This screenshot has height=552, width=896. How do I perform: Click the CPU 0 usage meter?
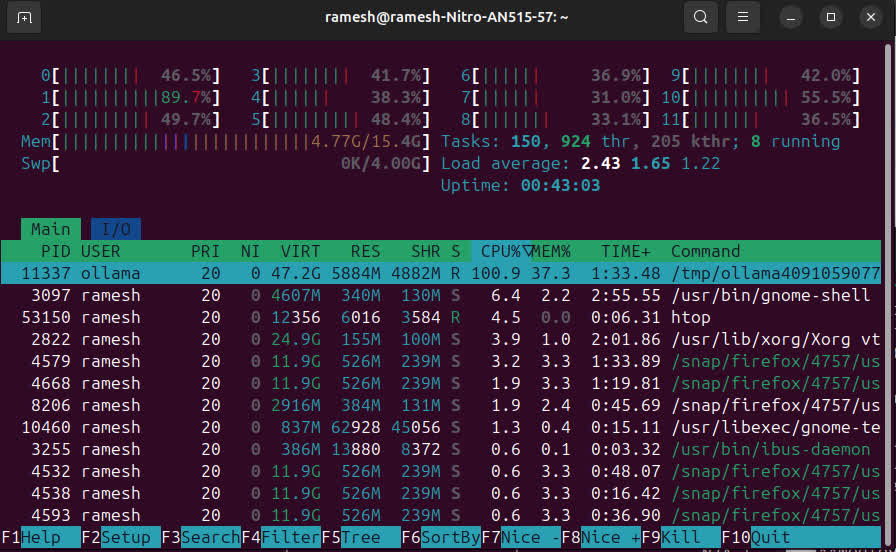(130, 75)
